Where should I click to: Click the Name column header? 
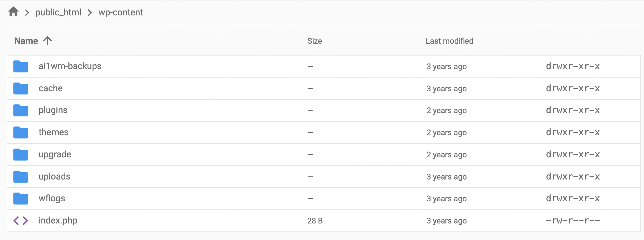point(26,41)
